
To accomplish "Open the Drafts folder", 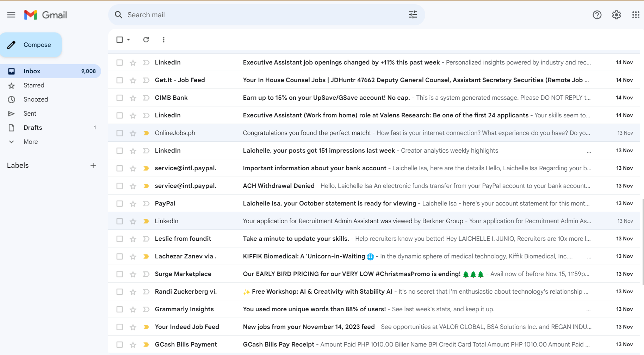I will click(50, 128).
